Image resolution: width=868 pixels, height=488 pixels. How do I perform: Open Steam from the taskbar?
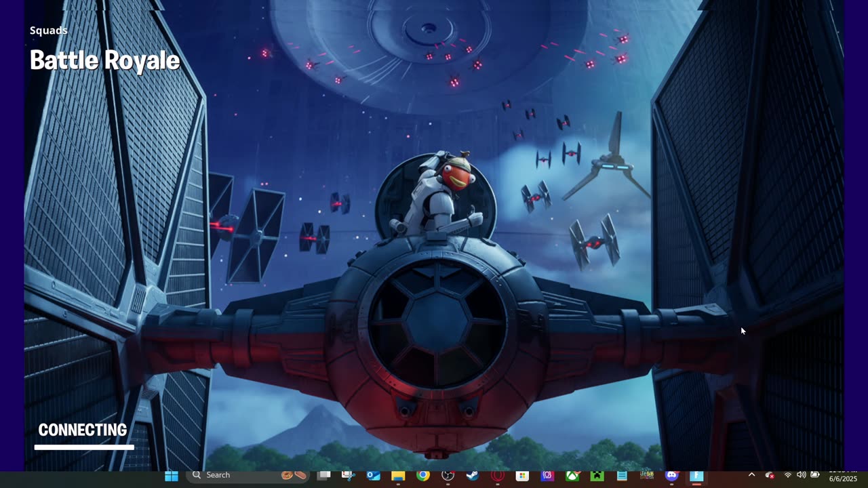tap(472, 476)
